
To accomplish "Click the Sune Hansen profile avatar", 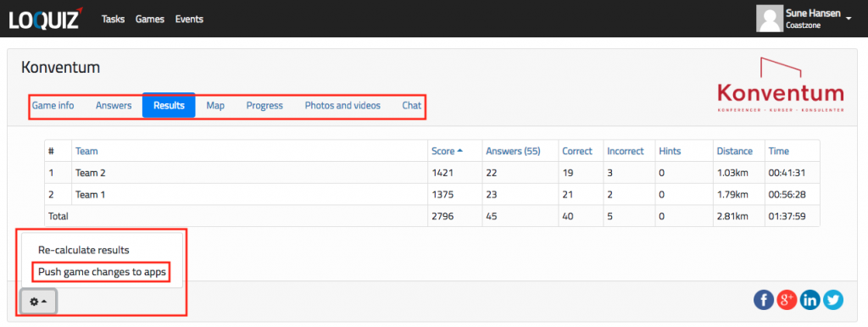I will (770, 19).
